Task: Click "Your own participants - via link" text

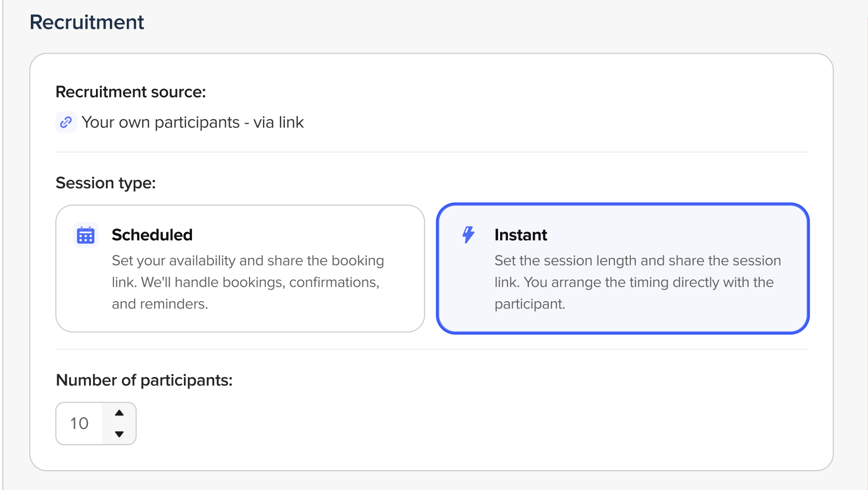Action: (x=192, y=122)
